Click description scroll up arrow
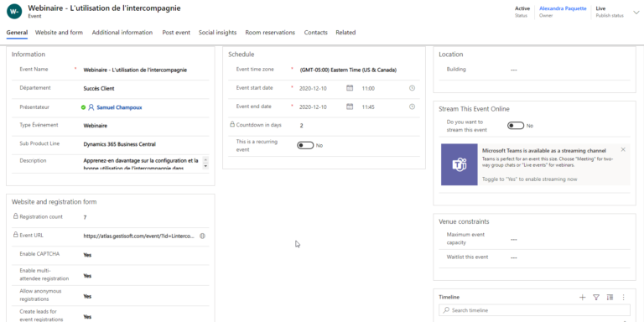Viewport: 644px width, 322px height. click(x=205, y=160)
